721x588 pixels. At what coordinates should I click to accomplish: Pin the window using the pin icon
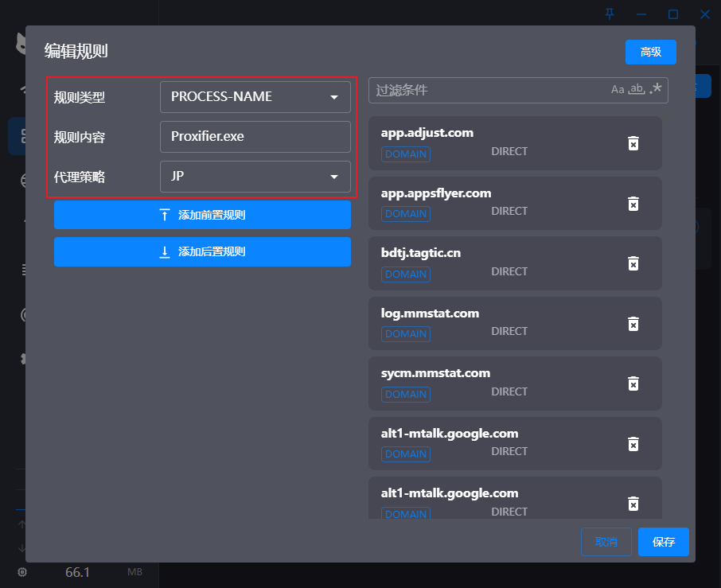pos(610,14)
